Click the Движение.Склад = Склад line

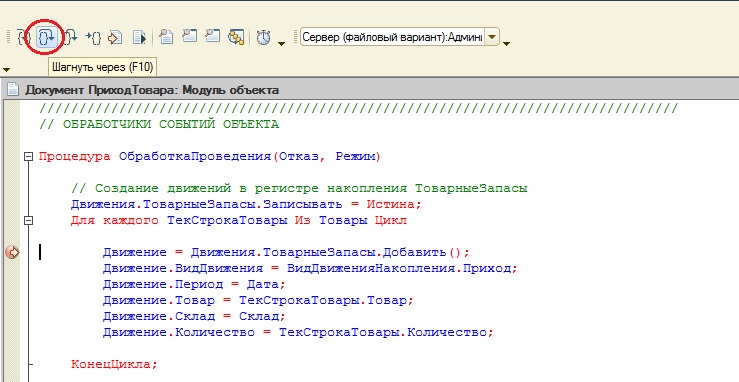point(194,316)
